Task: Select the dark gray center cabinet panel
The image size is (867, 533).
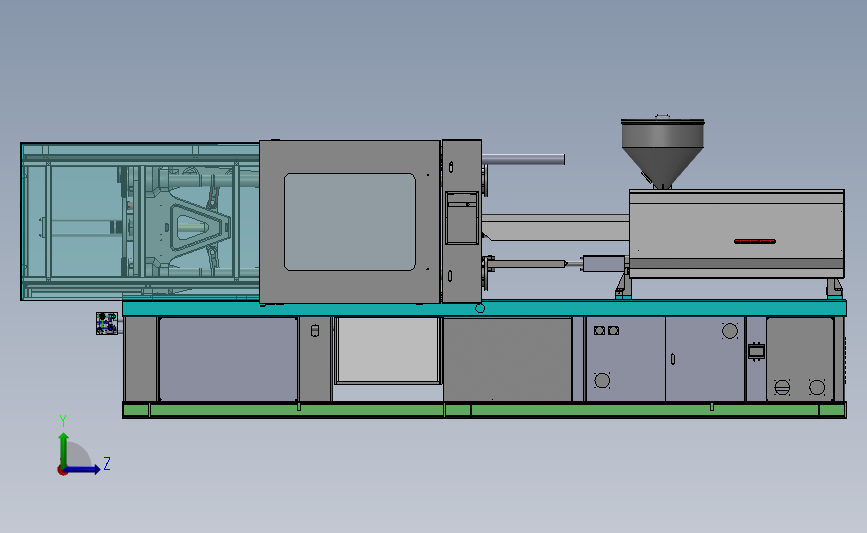Action: point(508,359)
